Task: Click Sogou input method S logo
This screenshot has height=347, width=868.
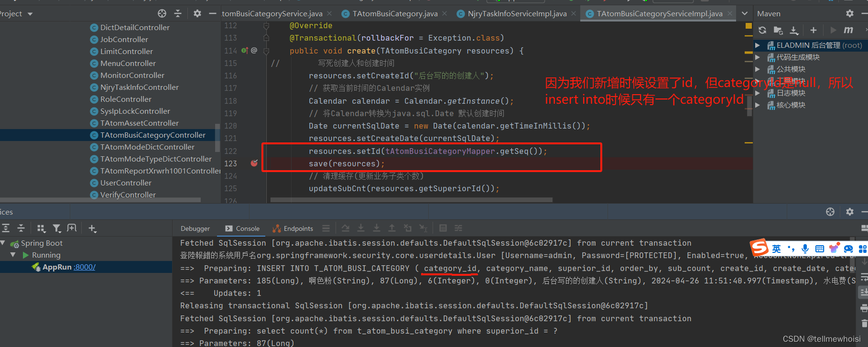Action: (759, 248)
